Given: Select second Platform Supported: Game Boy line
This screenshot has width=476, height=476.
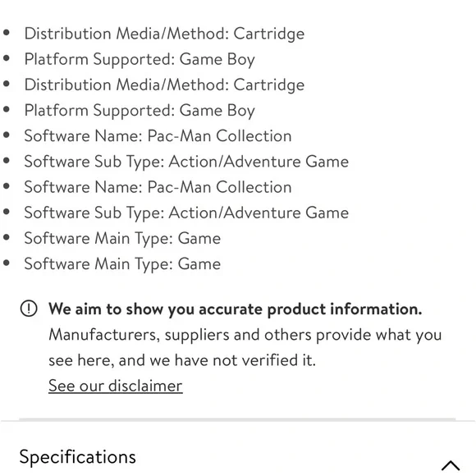Looking at the screenshot, I should coord(140,111).
